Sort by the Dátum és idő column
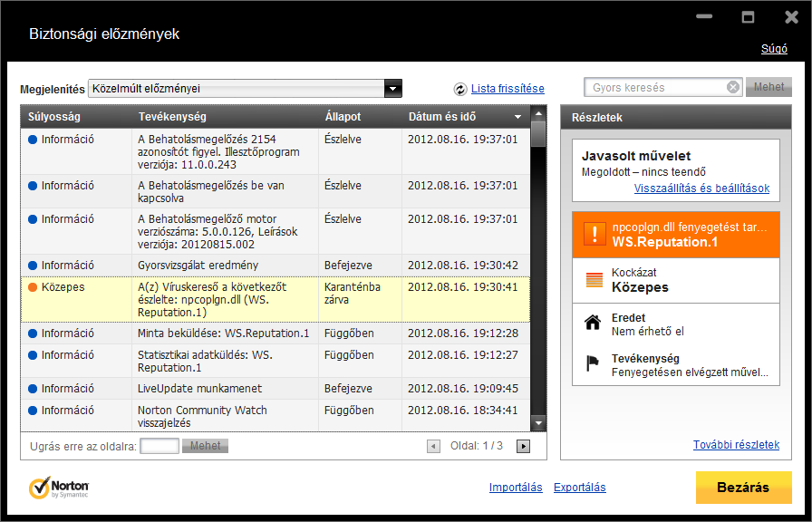This screenshot has width=812, height=522. [x=466, y=117]
